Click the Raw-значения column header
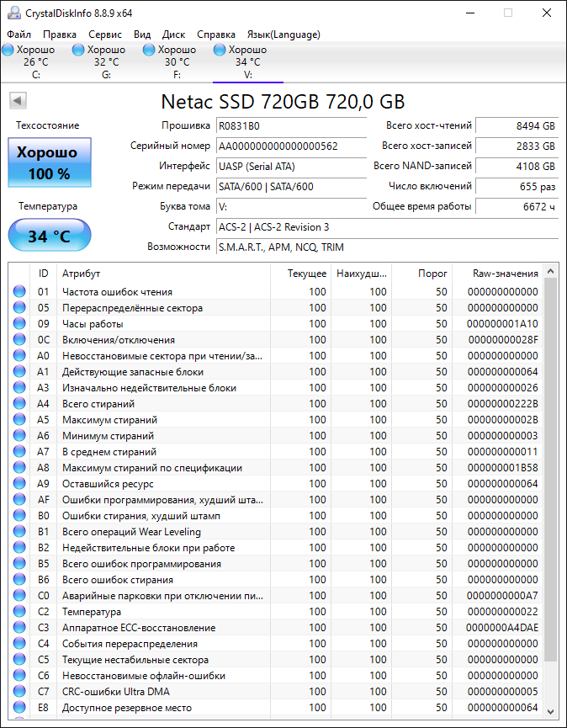Viewport: 567px width, 728px height. [497, 274]
